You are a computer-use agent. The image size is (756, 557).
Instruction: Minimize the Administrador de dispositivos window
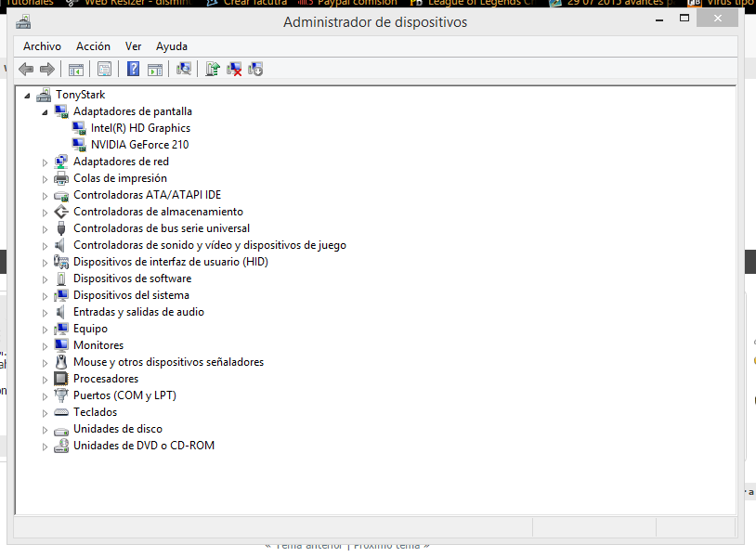(x=659, y=19)
